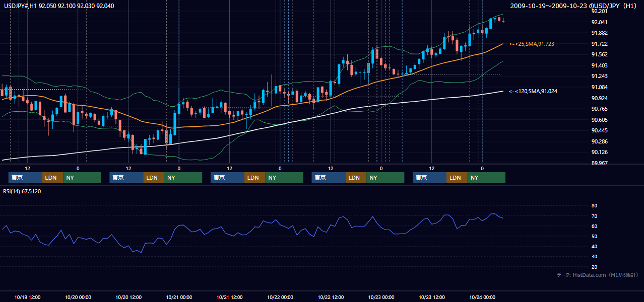Click the 91.562 price axis label
Image resolution: width=644 pixels, height=302 pixels.
[599, 54]
